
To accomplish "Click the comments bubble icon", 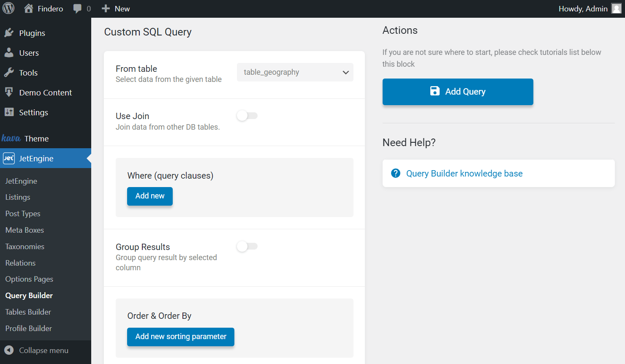I will tap(77, 8).
